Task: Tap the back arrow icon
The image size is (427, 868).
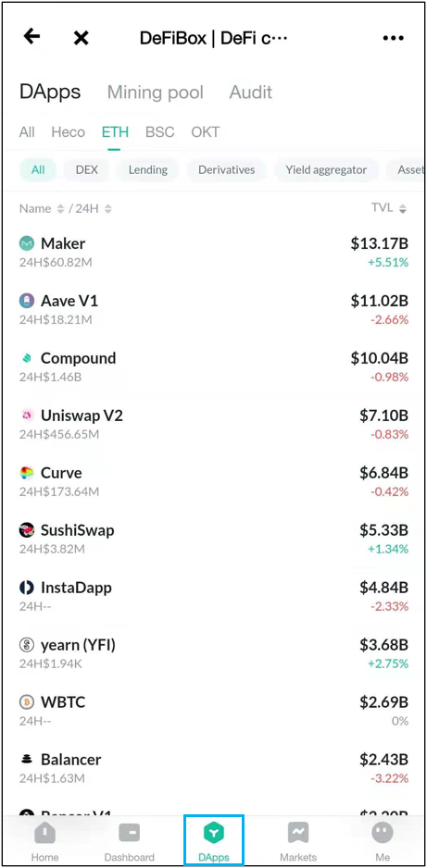Action: click(x=32, y=36)
